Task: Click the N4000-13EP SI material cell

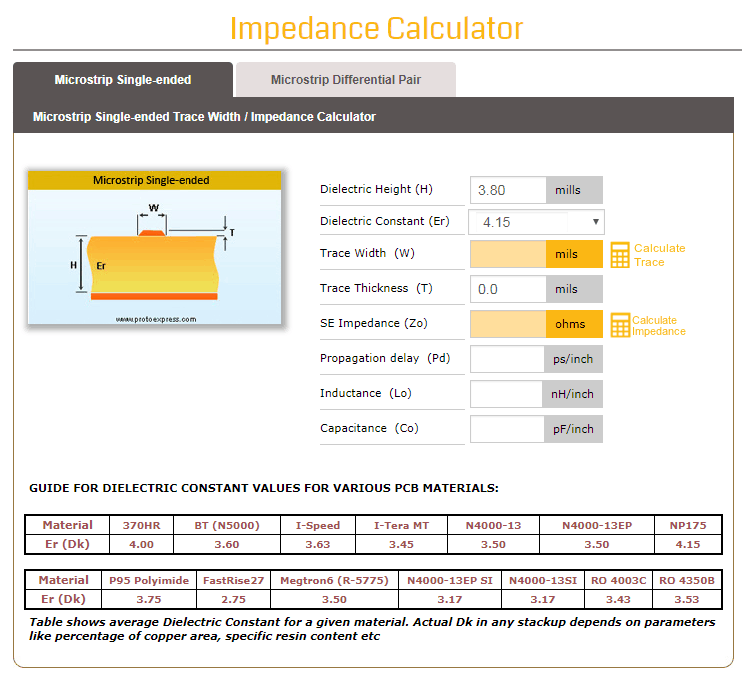Action: [x=450, y=580]
